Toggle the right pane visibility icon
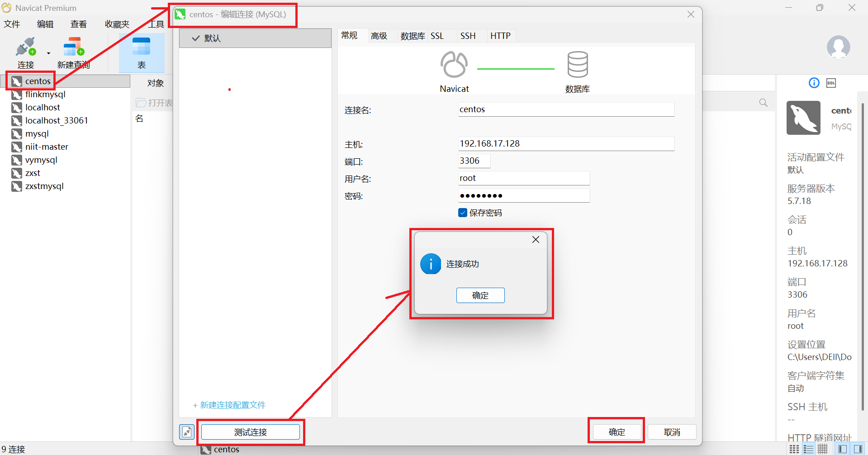The height and width of the screenshot is (455, 868). click(x=858, y=449)
